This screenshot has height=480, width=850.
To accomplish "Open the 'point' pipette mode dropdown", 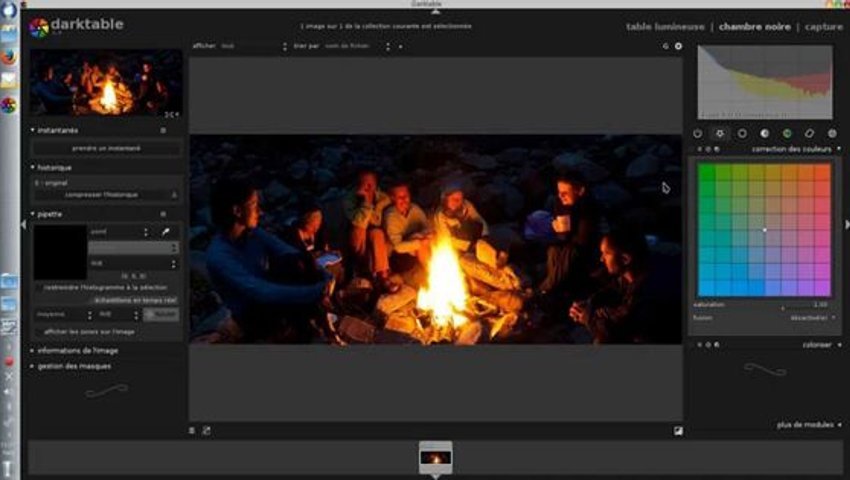I will (x=119, y=232).
